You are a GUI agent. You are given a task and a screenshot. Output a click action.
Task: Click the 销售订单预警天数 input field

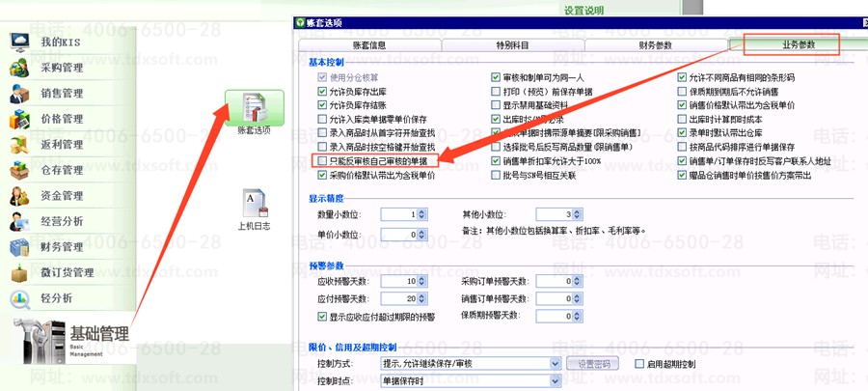click(559, 299)
